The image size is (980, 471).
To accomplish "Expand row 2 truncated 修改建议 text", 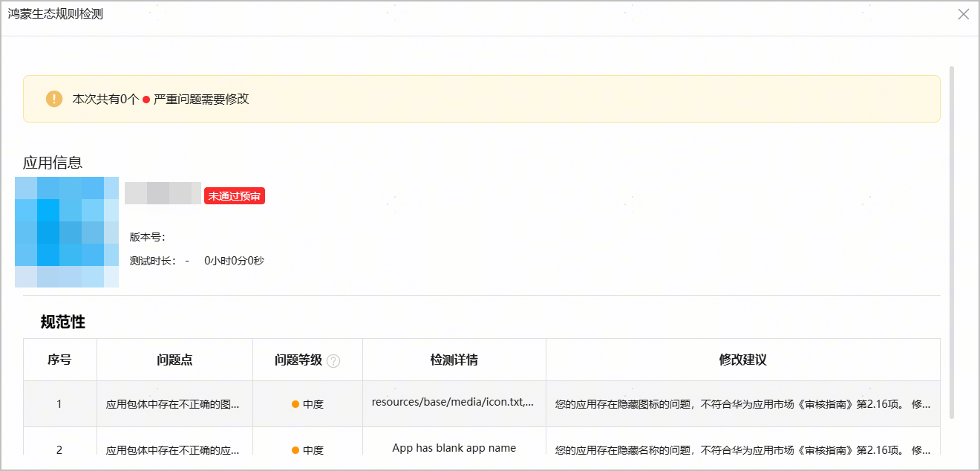I will (742, 449).
